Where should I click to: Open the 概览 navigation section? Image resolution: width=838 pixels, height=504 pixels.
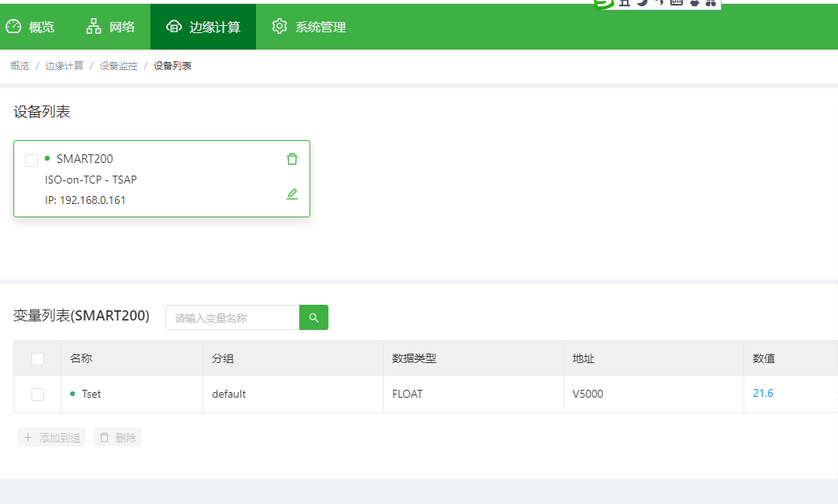point(30,26)
